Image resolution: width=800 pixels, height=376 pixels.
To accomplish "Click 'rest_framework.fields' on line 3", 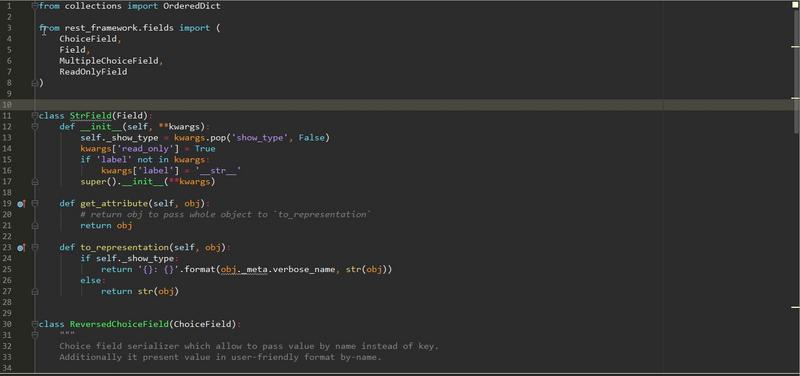I will tap(119, 28).
